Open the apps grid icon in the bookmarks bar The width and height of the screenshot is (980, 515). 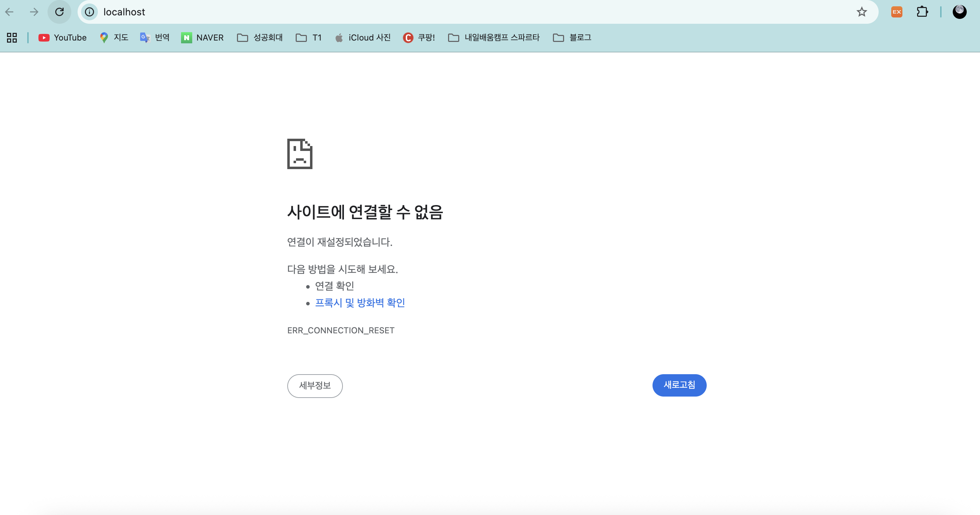click(x=12, y=37)
